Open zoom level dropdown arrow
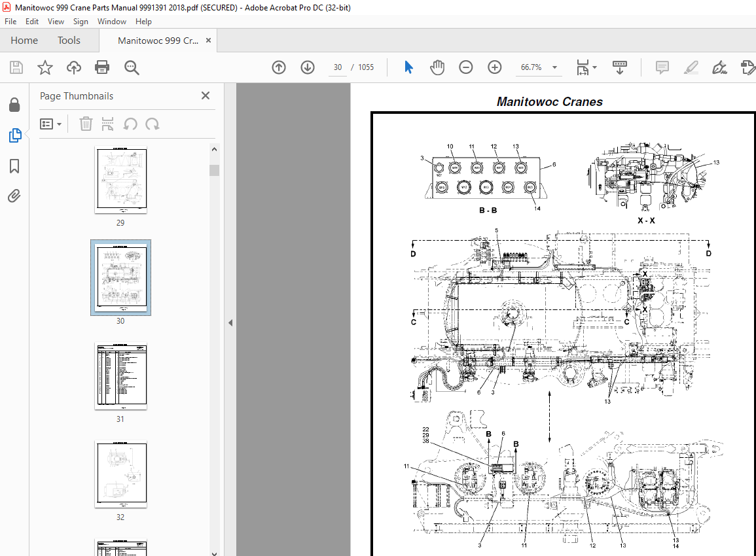 [554, 67]
